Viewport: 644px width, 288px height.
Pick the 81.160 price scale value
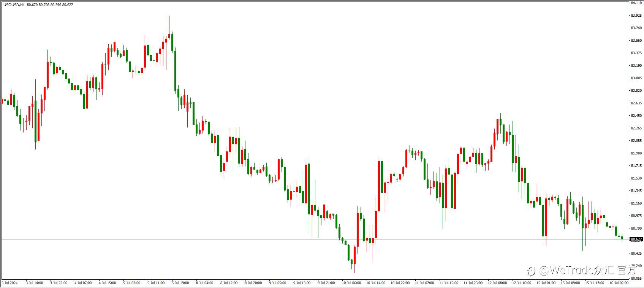point(636,203)
